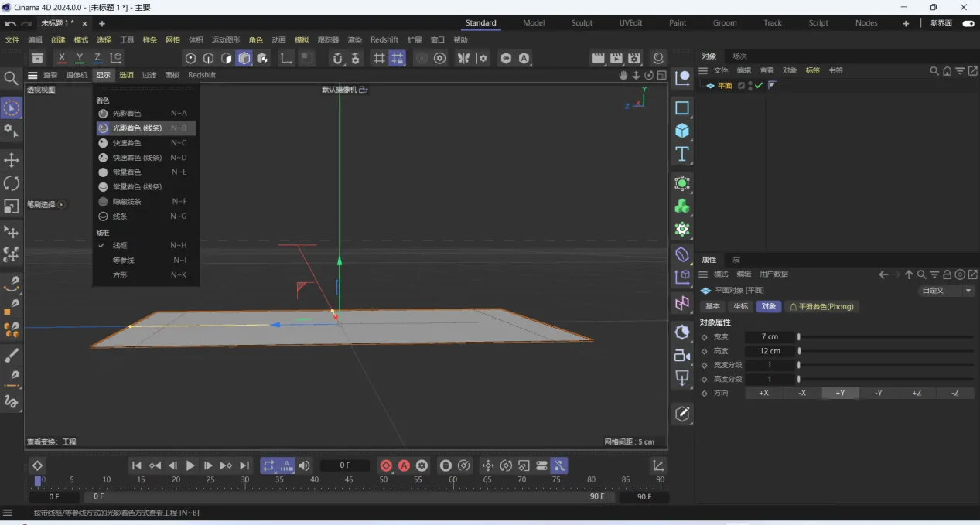Click the record active objects keyframe button
The image size is (980, 525).
[x=386, y=465]
